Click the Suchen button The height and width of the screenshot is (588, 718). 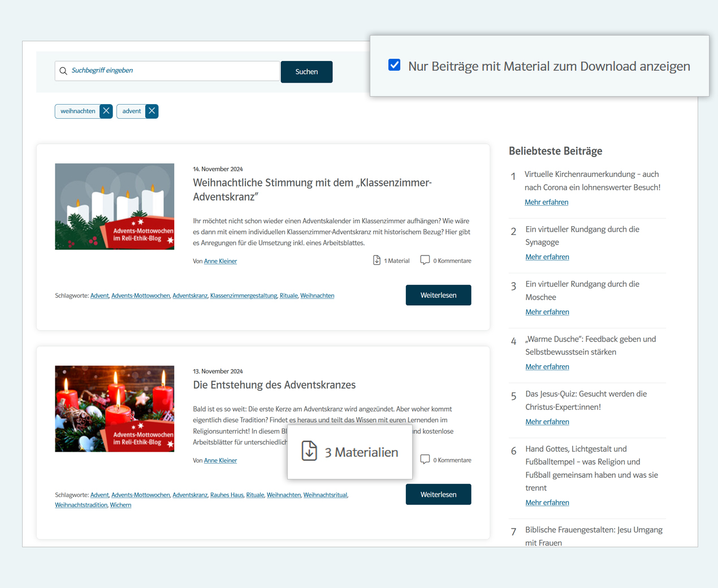pyautogui.click(x=306, y=72)
